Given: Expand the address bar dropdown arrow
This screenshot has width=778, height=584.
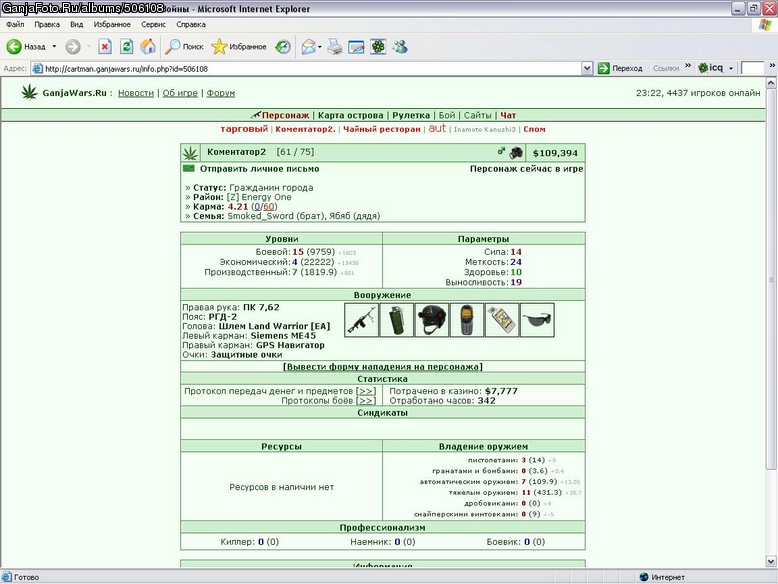Looking at the screenshot, I should click(x=587, y=68).
